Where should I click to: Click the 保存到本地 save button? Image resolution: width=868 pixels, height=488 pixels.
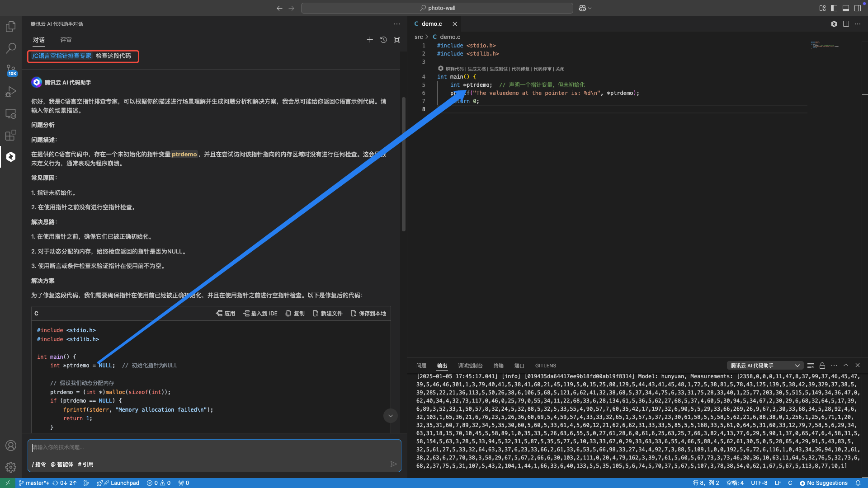[368, 314]
